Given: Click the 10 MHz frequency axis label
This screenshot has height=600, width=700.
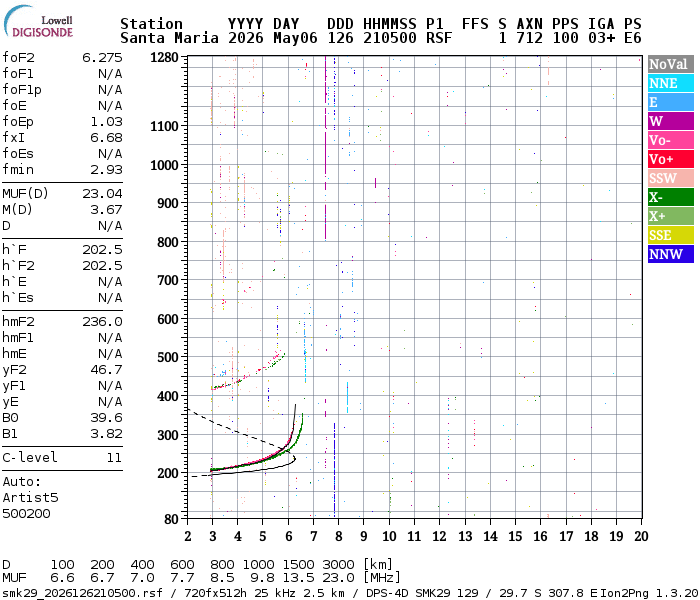Looking at the screenshot, I should pyautogui.click(x=389, y=536).
